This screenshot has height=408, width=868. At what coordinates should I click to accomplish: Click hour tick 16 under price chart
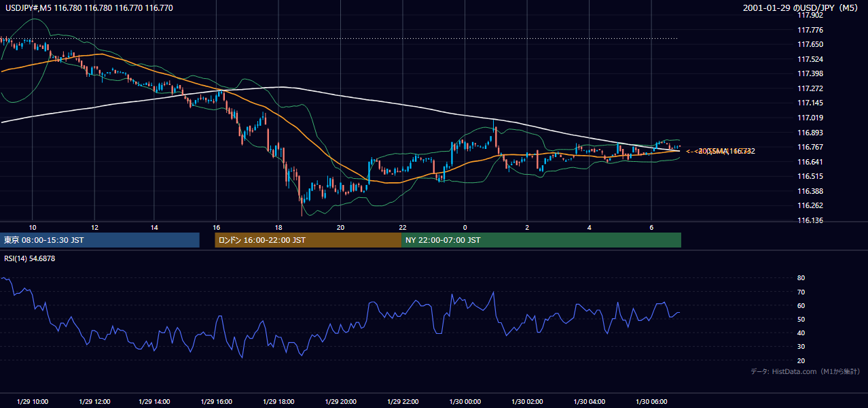click(216, 227)
